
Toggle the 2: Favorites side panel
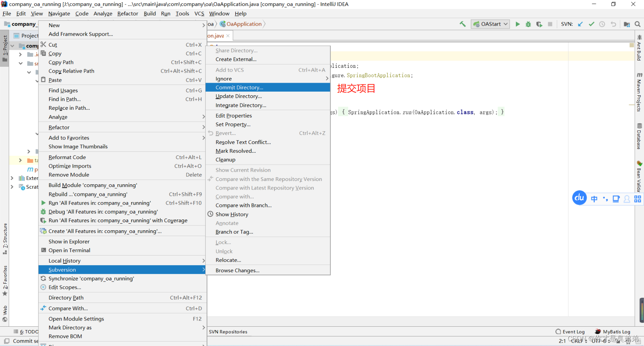5,281
